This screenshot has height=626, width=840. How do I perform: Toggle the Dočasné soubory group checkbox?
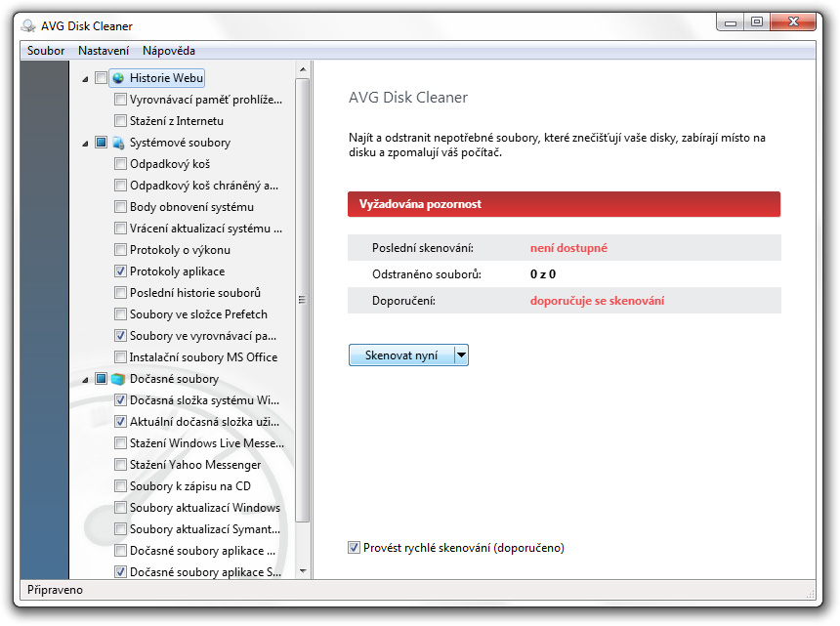click(x=101, y=379)
